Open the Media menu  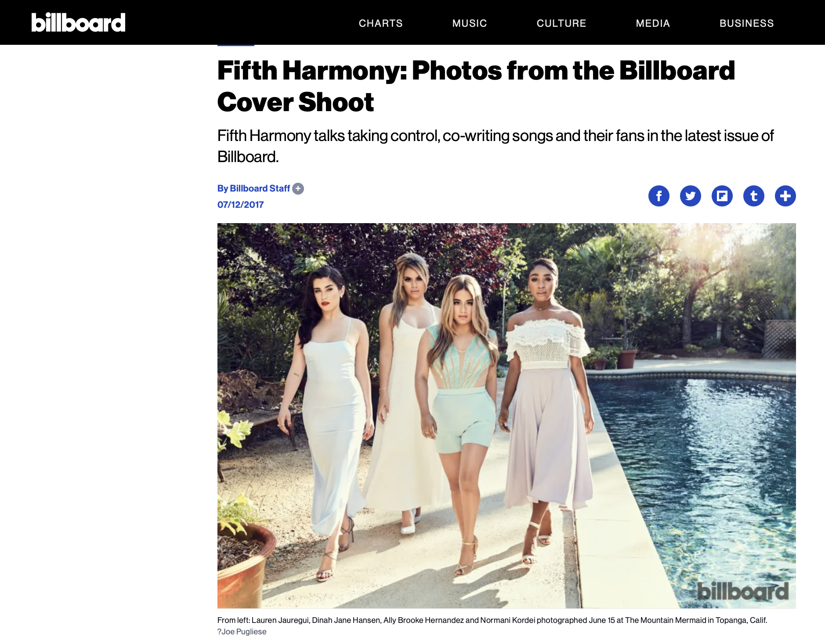point(653,23)
